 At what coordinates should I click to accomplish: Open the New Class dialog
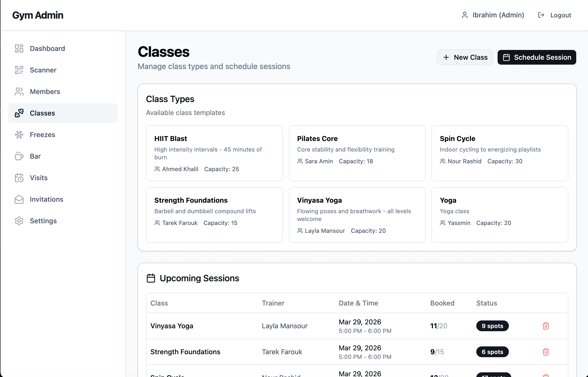465,57
